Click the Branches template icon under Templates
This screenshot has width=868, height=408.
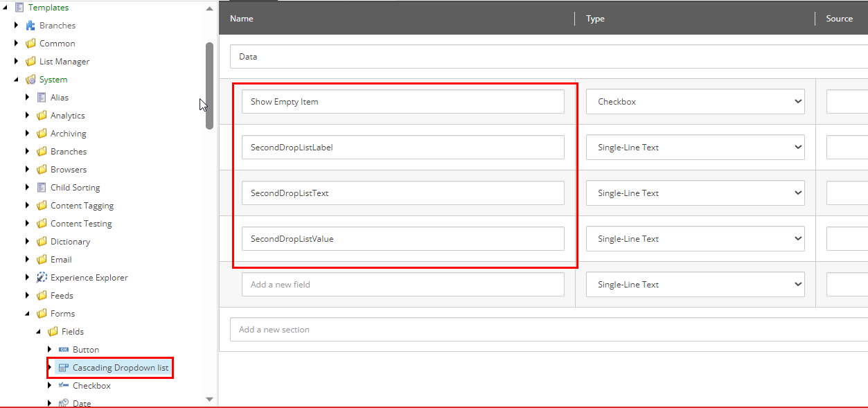30,26
